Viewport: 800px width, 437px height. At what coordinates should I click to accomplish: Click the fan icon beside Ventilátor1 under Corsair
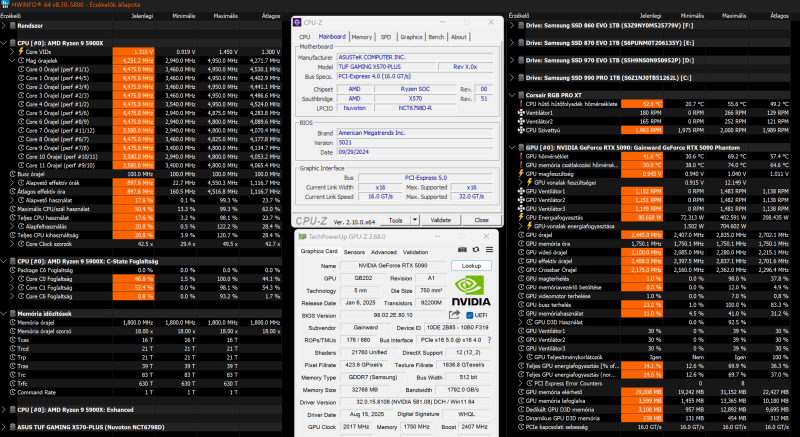521,113
